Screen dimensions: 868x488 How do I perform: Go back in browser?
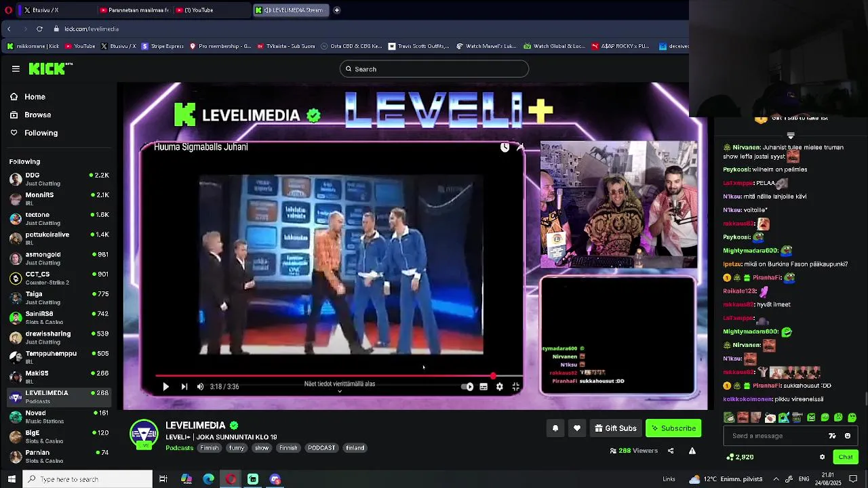[x=9, y=29]
